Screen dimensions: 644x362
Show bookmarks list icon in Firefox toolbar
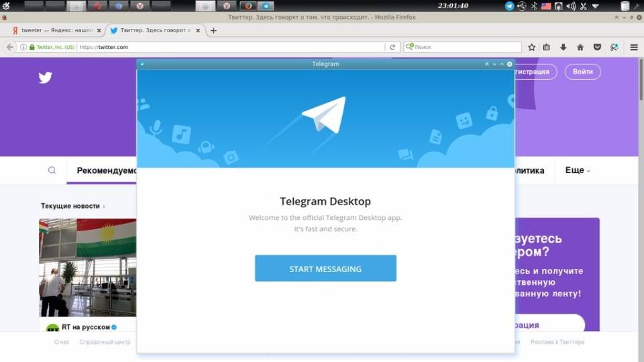coord(546,47)
